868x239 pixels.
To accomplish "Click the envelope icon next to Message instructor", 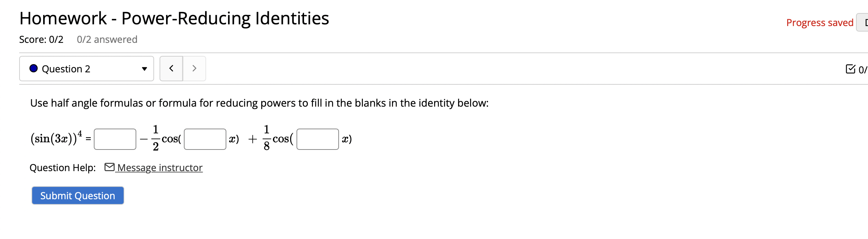I will [109, 168].
